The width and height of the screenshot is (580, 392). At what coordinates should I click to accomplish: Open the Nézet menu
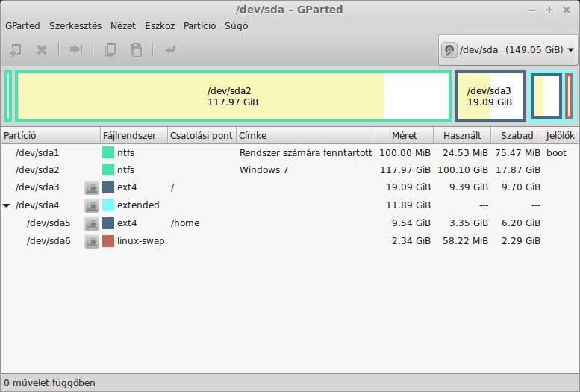(123, 26)
